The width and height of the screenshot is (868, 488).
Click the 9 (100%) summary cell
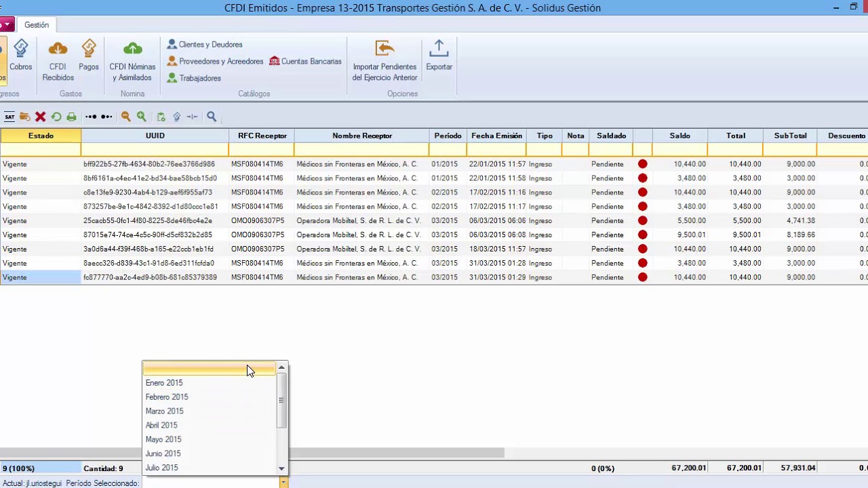(41, 468)
